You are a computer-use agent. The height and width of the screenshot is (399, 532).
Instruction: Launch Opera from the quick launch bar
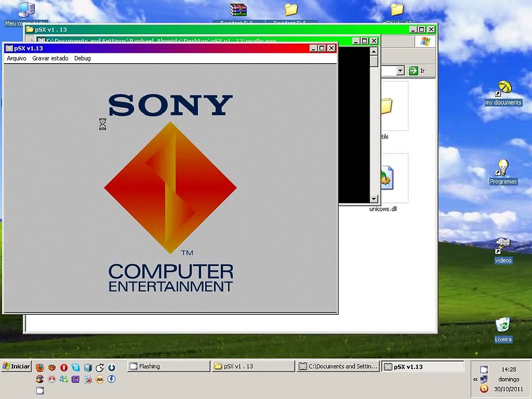tap(64, 367)
